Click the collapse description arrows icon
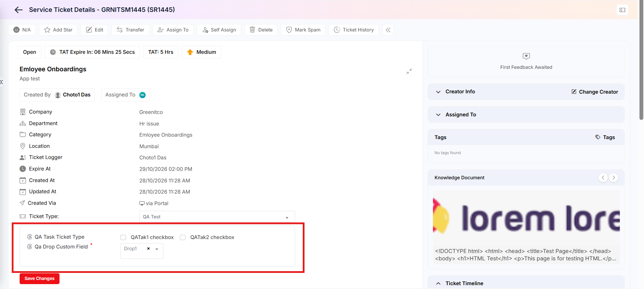Viewport: 644px width, 289px height. [409, 71]
